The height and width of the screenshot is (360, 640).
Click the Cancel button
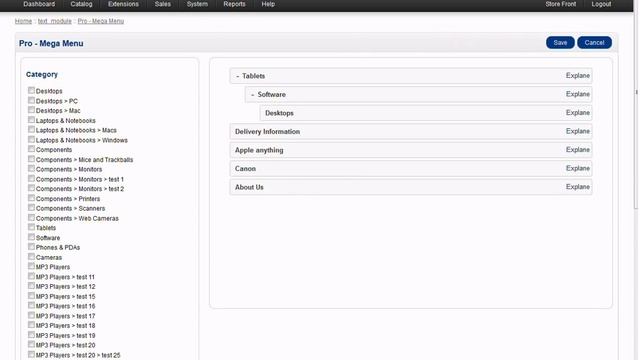click(594, 42)
